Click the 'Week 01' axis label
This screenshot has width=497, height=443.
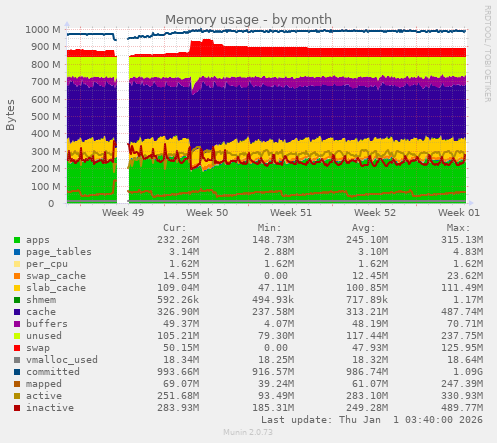coord(459,213)
